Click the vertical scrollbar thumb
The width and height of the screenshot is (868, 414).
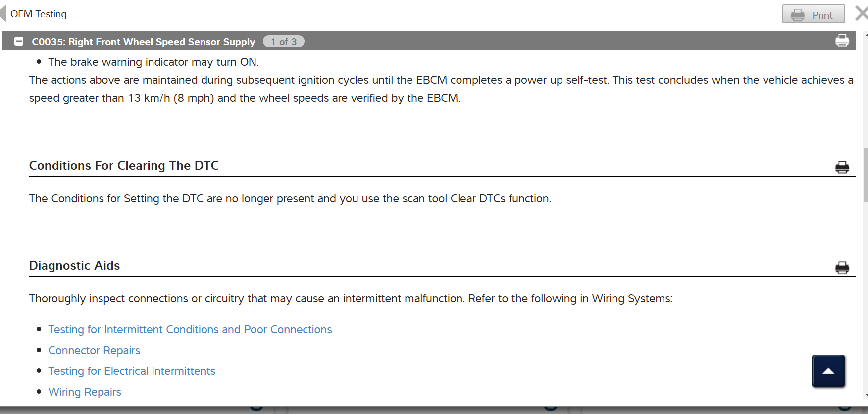coord(866,174)
